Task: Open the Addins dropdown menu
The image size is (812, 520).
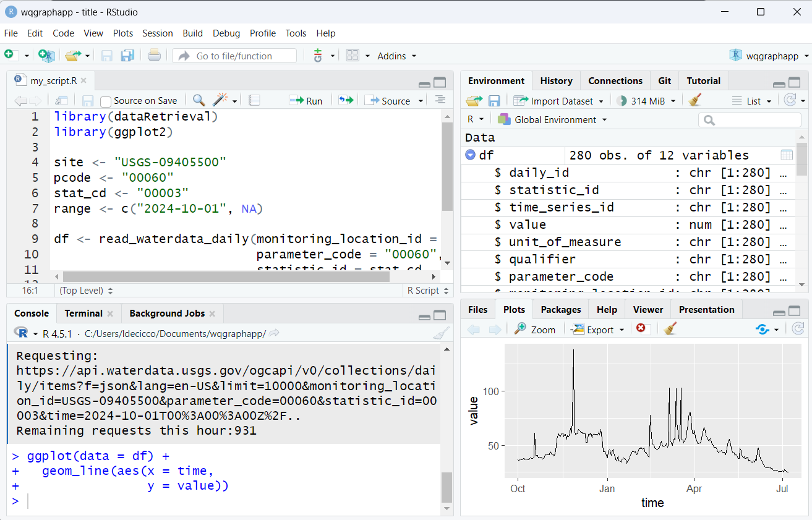Action: pyautogui.click(x=396, y=56)
